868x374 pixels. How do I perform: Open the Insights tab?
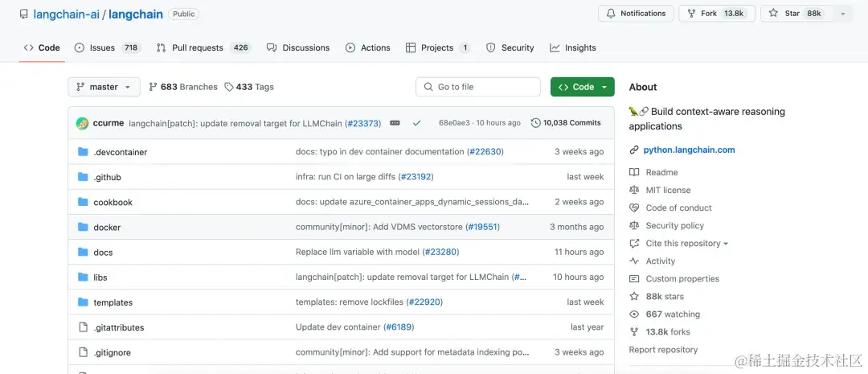[x=573, y=47]
